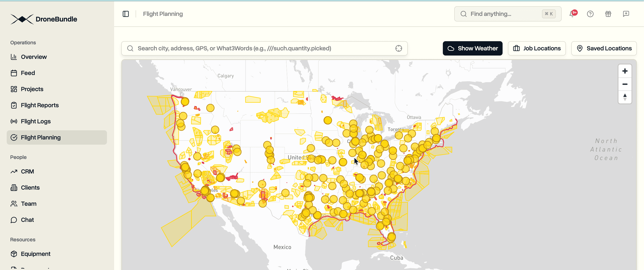This screenshot has height=270, width=644.
Task: Reset map bearing with compass control
Action: point(625,97)
